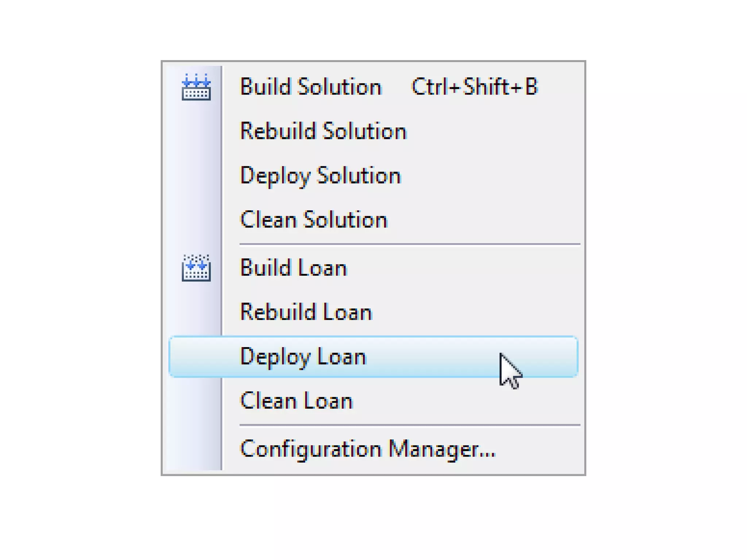Open Configuration Manager...
Image resolution: width=747 pixels, height=560 pixels.
point(373,449)
